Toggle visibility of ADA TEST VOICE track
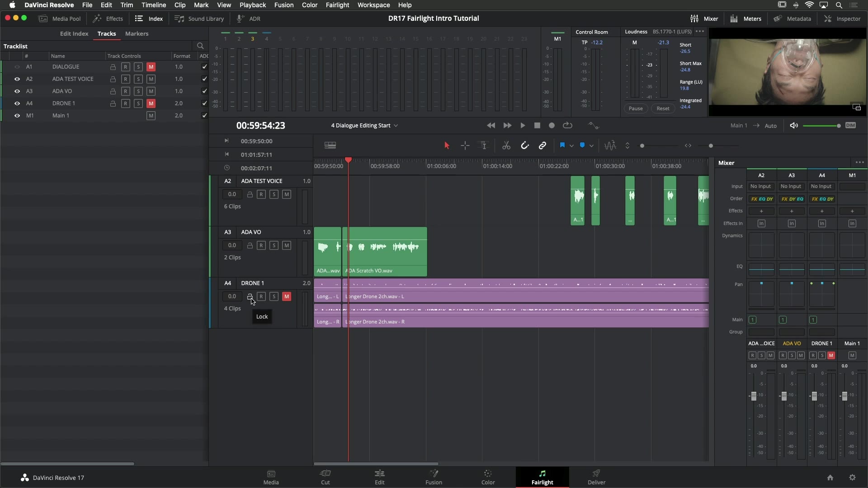This screenshot has height=488, width=868. 17,79
